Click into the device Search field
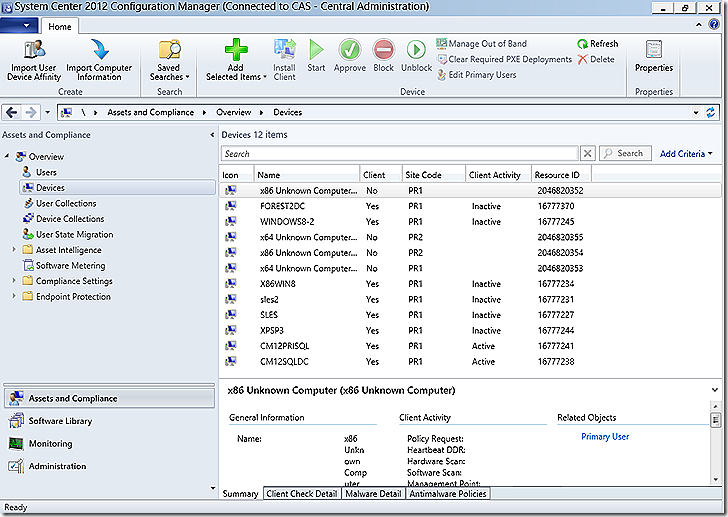Viewport: 728px width, 517px height. [x=399, y=154]
